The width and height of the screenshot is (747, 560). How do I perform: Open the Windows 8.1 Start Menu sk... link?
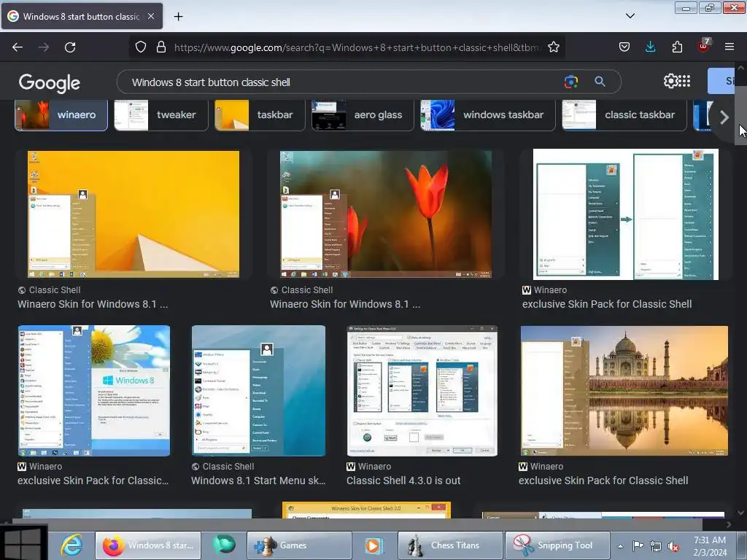click(x=258, y=481)
